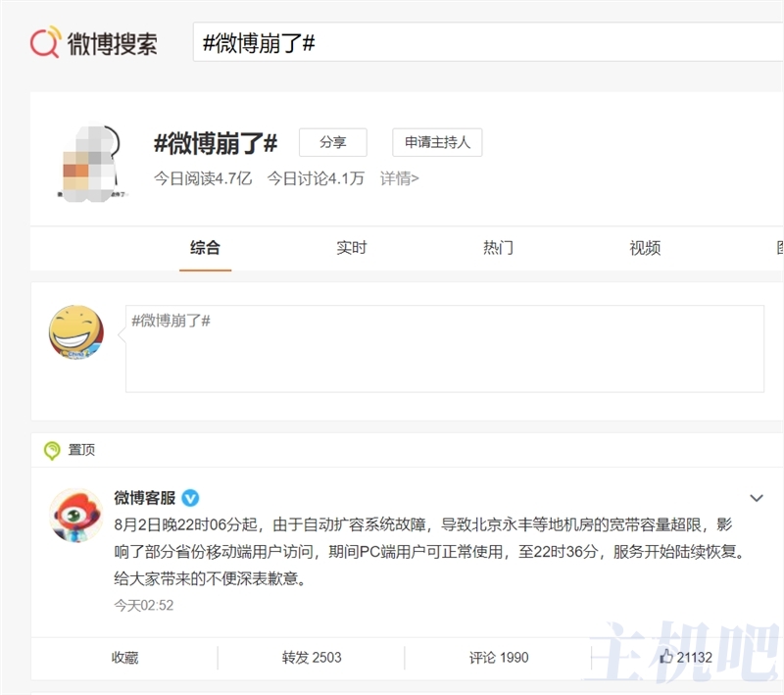Click the Weibo search logo icon
The height and width of the screenshot is (695, 784).
[45, 42]
